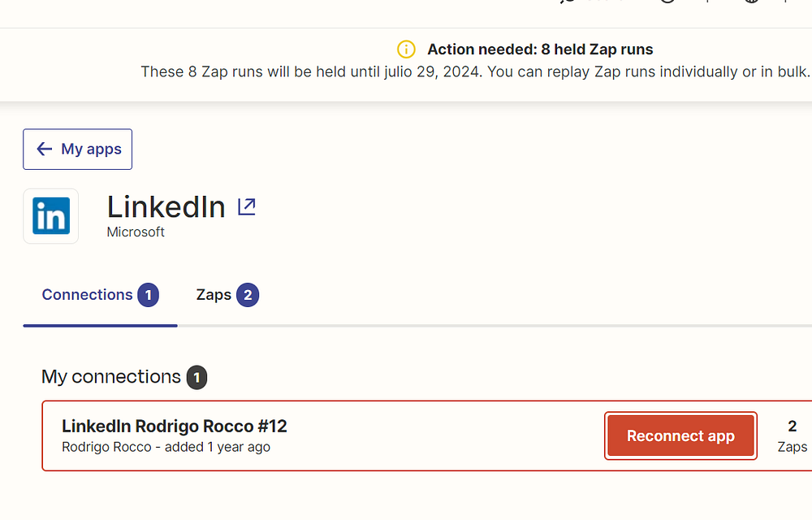The width and height of the screenshot is (812, 520).
Task: Click the My connections section heading
Action: click(x=111, y=377)
